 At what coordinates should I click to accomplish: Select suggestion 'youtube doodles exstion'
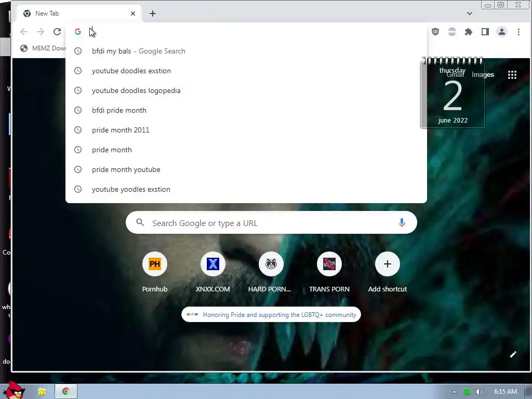pyautogui.click(x=246, y=71)
